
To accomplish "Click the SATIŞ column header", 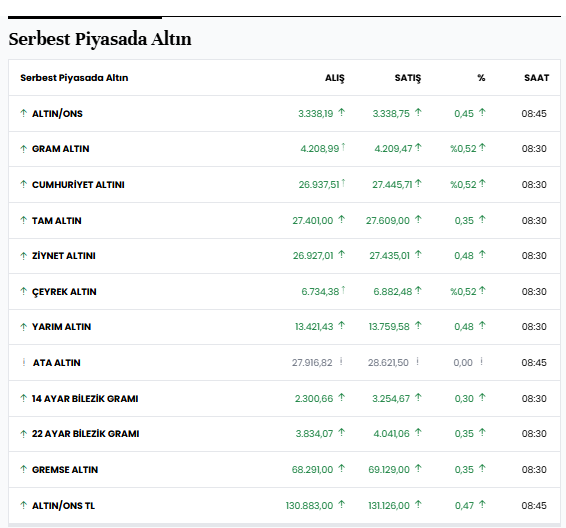I will (x=408, y=78).
